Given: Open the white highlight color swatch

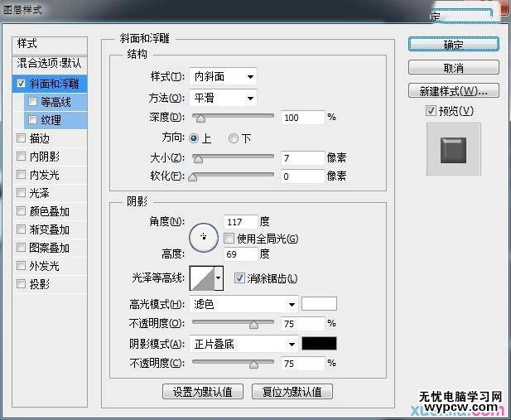Looking at the screenshot, I should click(x=319, y=303).
